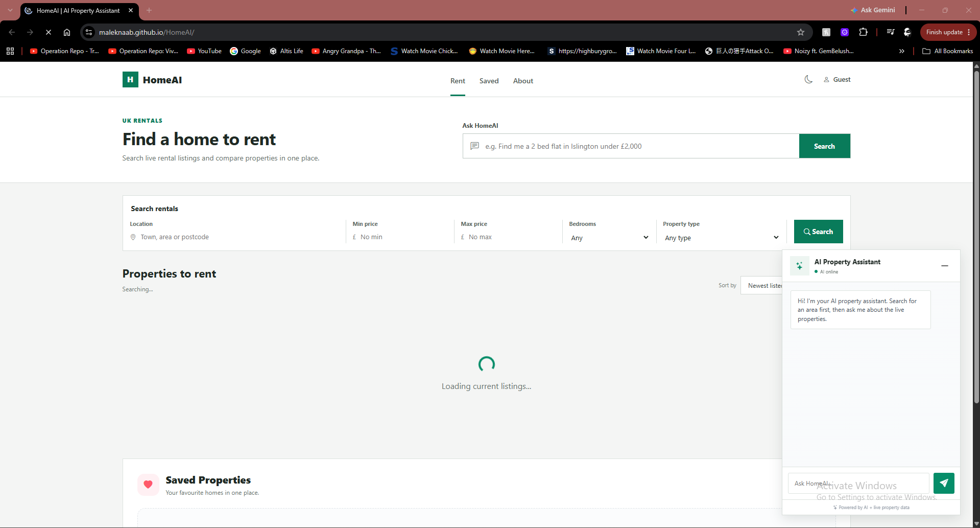Show more bookmarks chevron
The width and height of the screenshot is (980, 528).
pyautogui.click(x=902, y=51)
